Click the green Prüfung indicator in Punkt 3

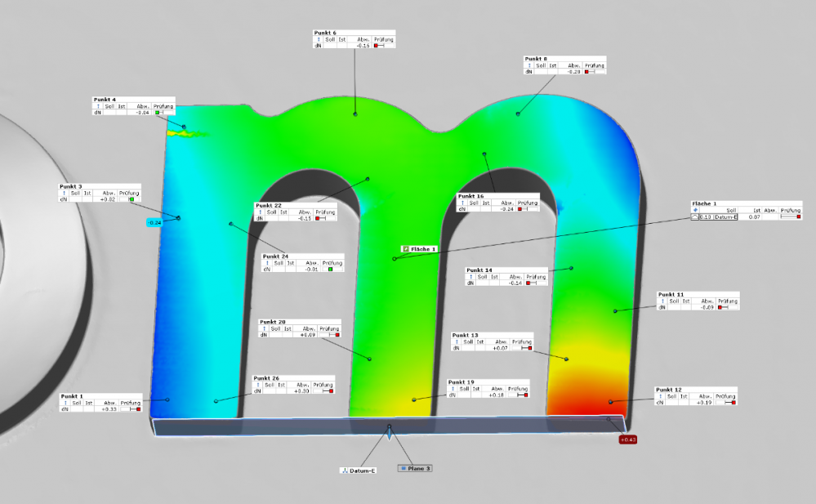131,198
